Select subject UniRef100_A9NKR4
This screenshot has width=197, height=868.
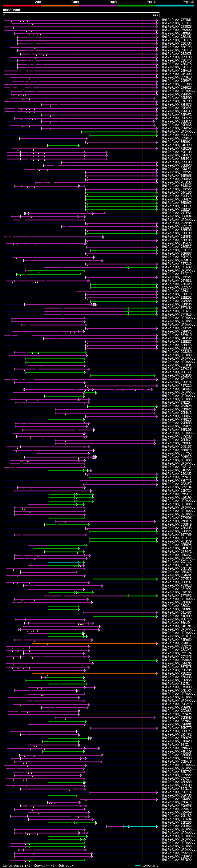177,94
